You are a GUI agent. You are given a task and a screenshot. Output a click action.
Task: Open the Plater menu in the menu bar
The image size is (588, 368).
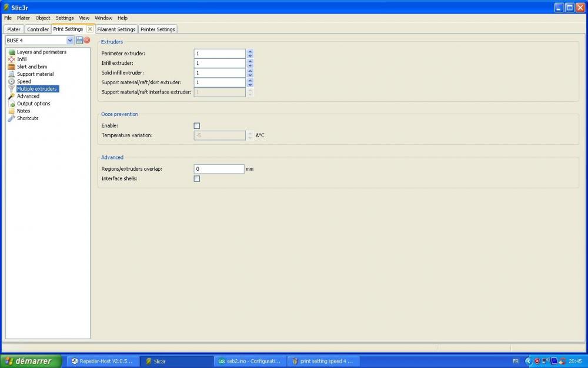(24, 18)
